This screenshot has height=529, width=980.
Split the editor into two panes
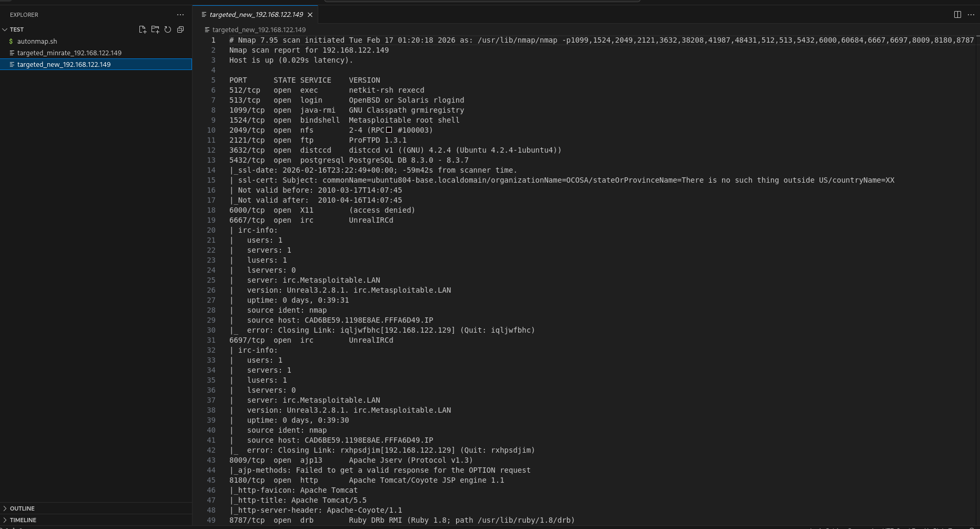coord(956,15)
